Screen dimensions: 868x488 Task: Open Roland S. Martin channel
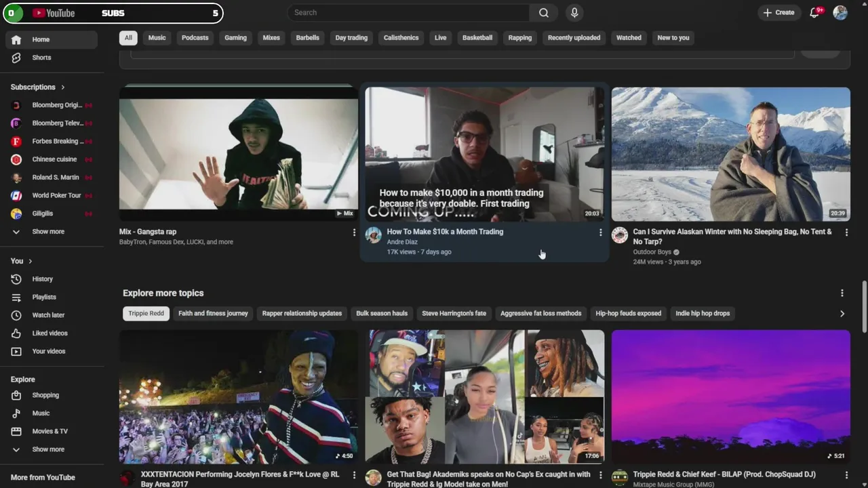click(x=52, y=178)
